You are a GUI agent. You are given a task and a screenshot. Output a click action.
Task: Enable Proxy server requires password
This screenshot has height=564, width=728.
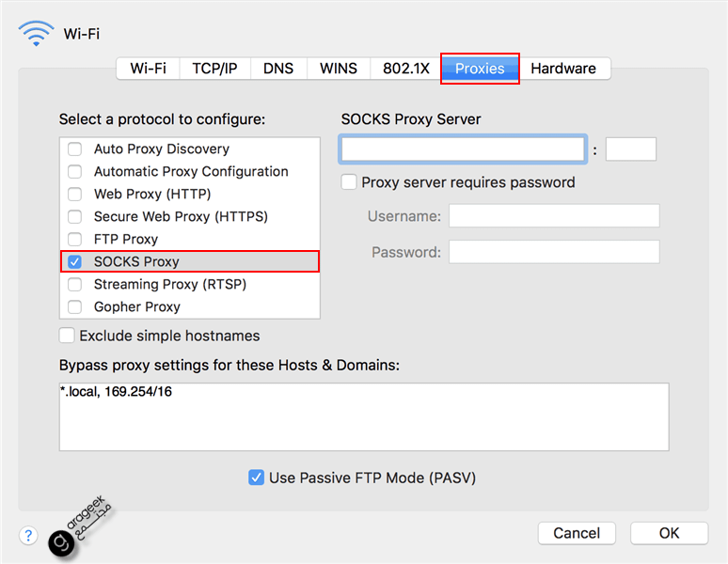[x=349, y=182]
